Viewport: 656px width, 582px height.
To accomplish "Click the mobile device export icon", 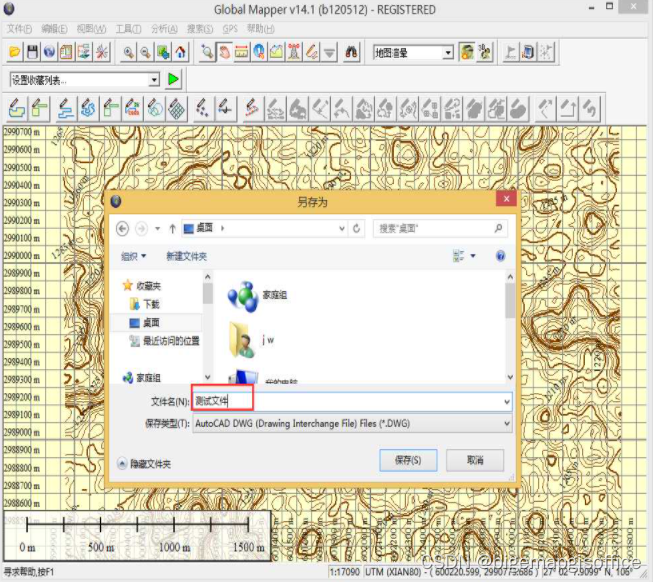I will [x=528, y=52].
